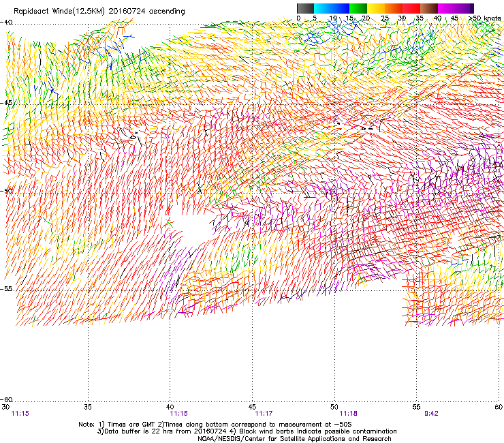Image resolution: width=504 pixels, height=443 pixels.
Task: Click the 'Data buffer is 22 hrs' note line
Action: pos(247,431)
